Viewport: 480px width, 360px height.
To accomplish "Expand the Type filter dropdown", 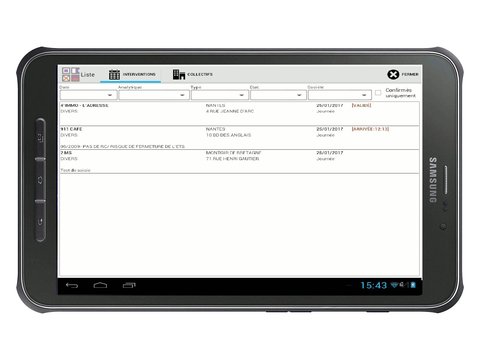I will pos(220,95).
